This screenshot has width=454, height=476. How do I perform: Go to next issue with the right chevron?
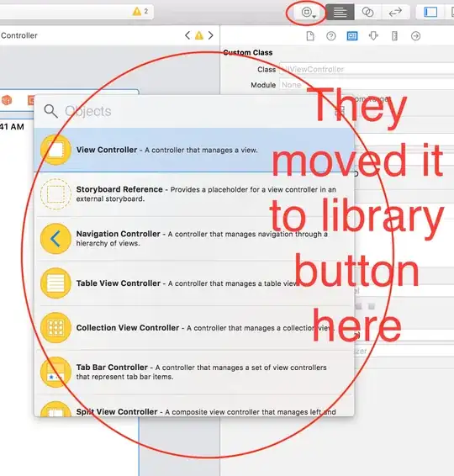coord(211,35)
